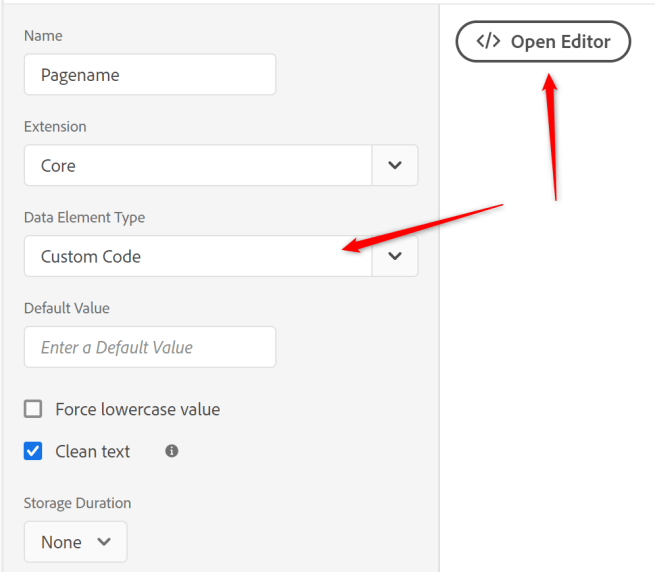The image size is (655, 572).
Task: Click the Core extension text field
Action: point(198,165)
